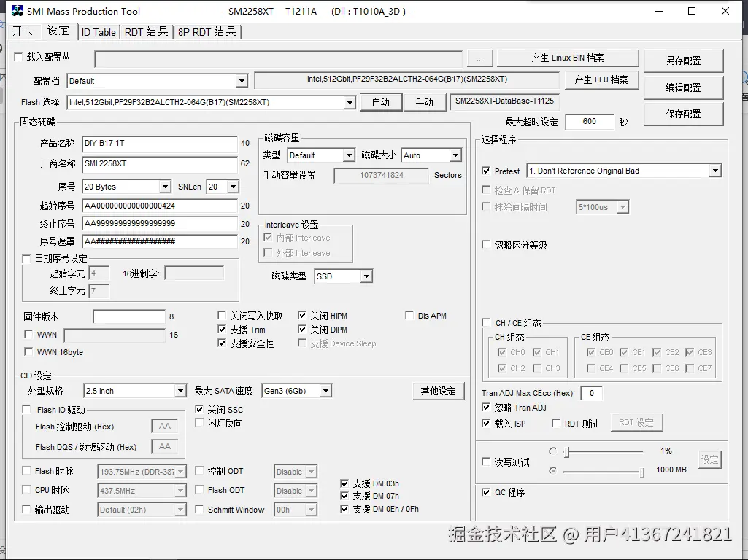Toggle QC 程序 checkbox
Screen dimensions: 748x560
[486, 492]
